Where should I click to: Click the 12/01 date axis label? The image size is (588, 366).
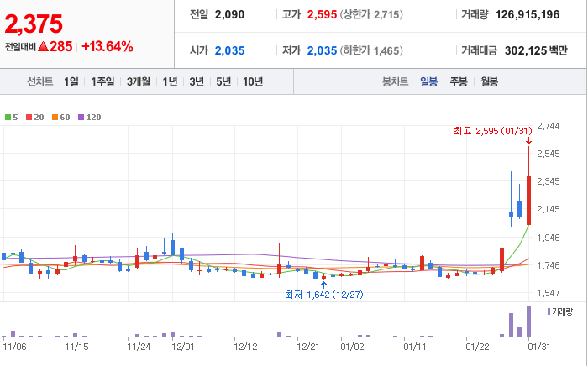coord(183,347)
